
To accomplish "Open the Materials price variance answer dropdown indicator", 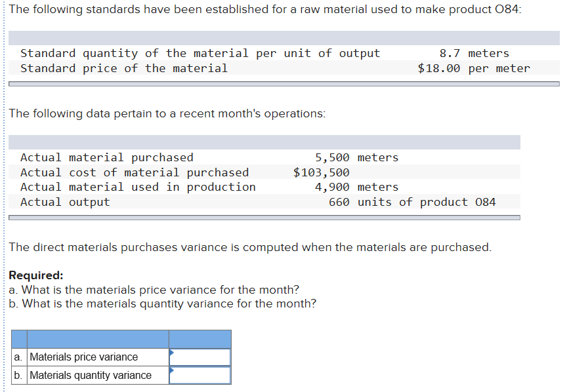I will point(172,353).
